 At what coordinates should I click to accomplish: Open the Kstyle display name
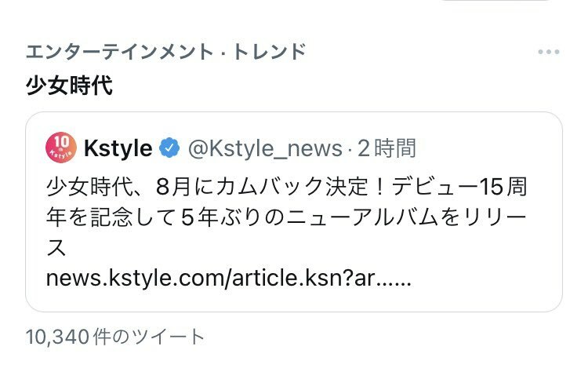(118, 148)
